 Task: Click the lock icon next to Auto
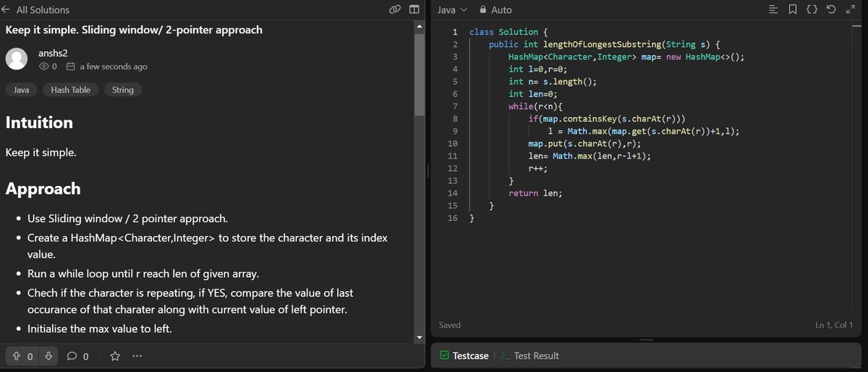tap(483, 9)
